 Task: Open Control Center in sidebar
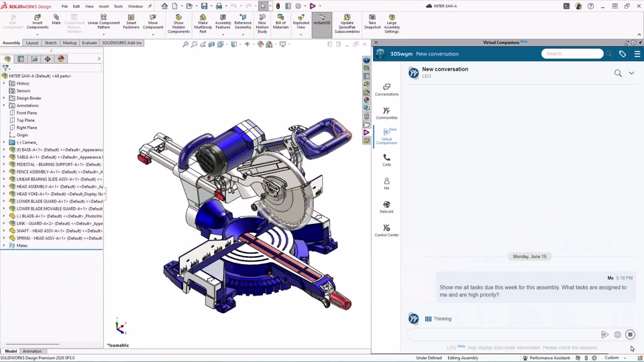(x=386, y=230)
